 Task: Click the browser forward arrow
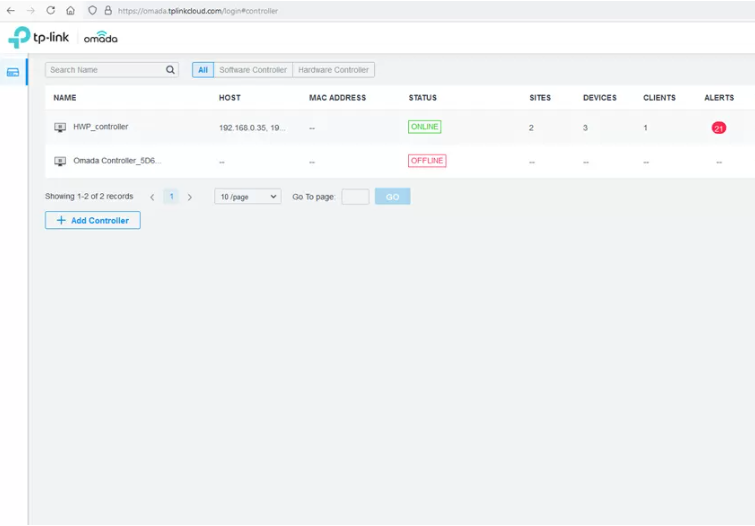[x=30, y=11]
